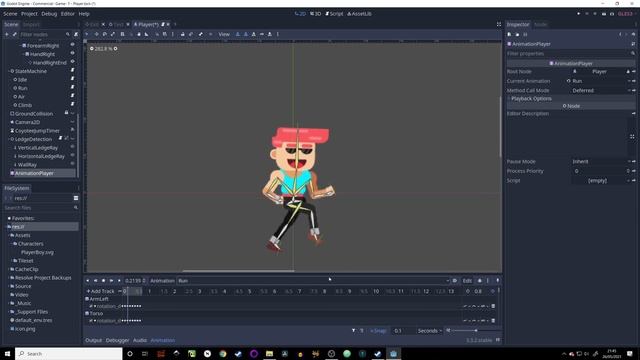This screenshot has width=640, height=360.
Task: Click the instance child scene link icon
Action: (15, 34)
